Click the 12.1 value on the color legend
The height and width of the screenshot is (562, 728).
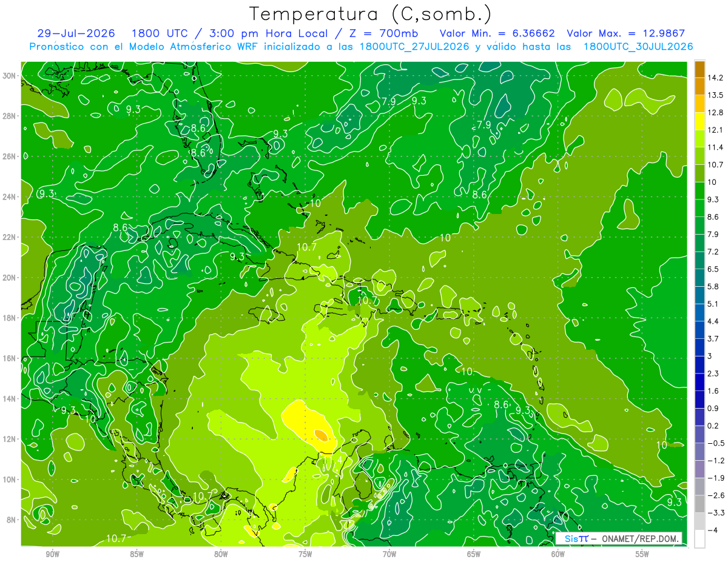coord(715,130)
